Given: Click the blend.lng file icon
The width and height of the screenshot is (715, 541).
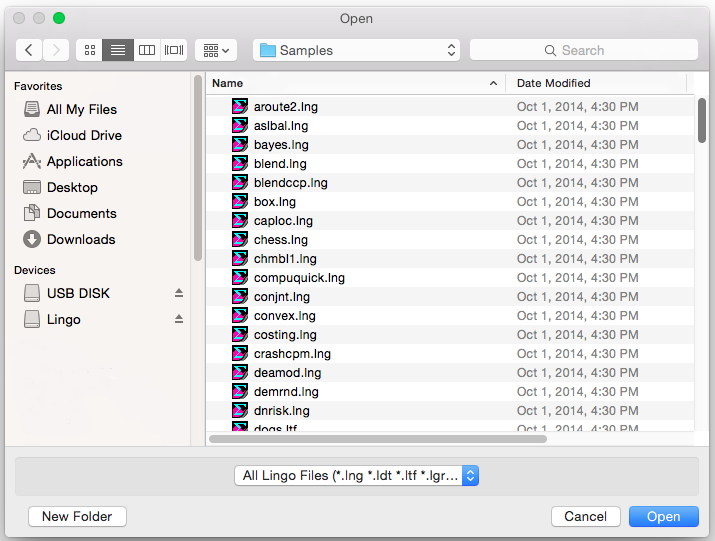Looking at the screenshot, I should pos(240,163).
